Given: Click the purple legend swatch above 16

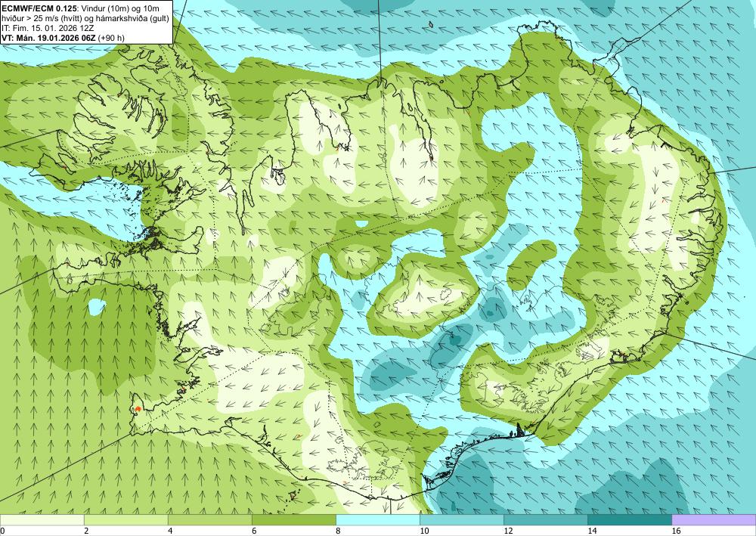Looking at the screenshot, I should pyautogui.click(x=714, y=519).
